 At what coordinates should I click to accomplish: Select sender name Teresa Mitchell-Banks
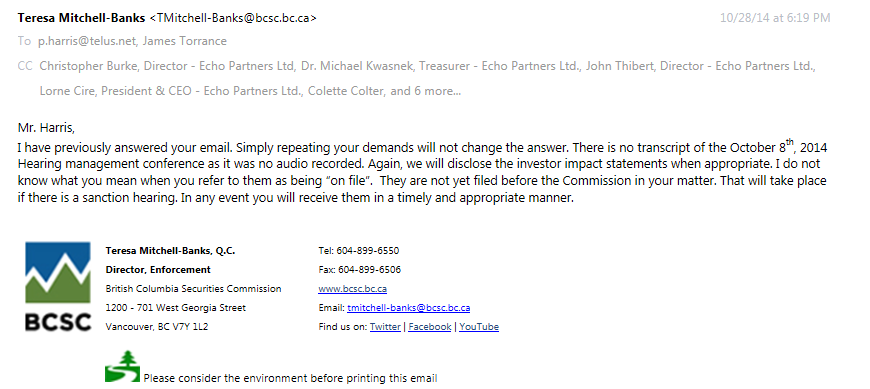(81, 18)
